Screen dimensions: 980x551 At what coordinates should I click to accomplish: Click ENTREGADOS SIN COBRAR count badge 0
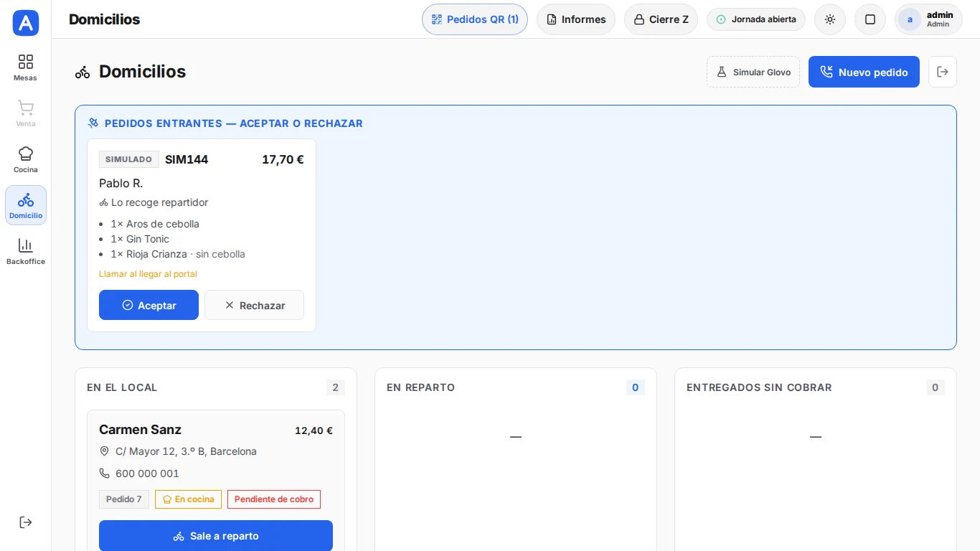(x=935, y=387)
